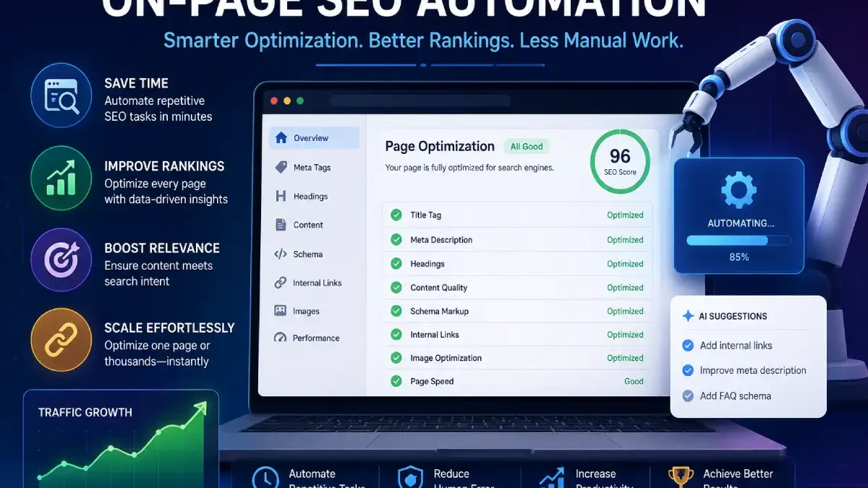
Task: Click the Boost Relevance target icon
Action: [61, 259]
